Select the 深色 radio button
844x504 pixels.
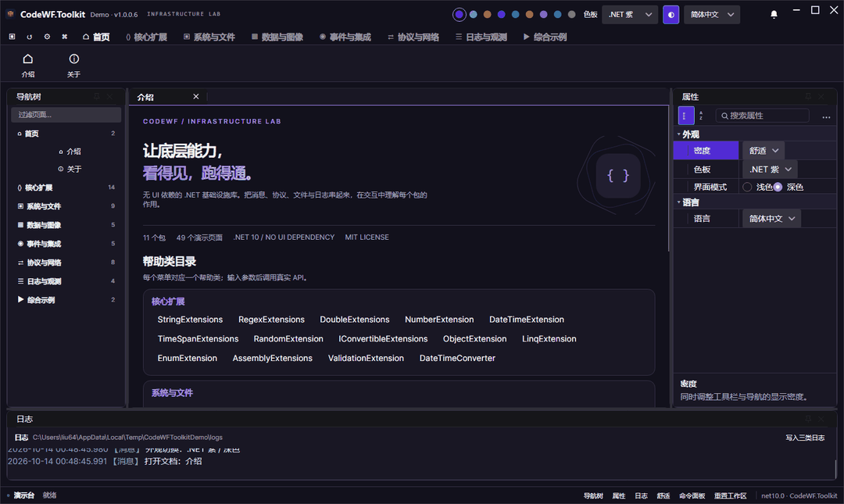778,187
